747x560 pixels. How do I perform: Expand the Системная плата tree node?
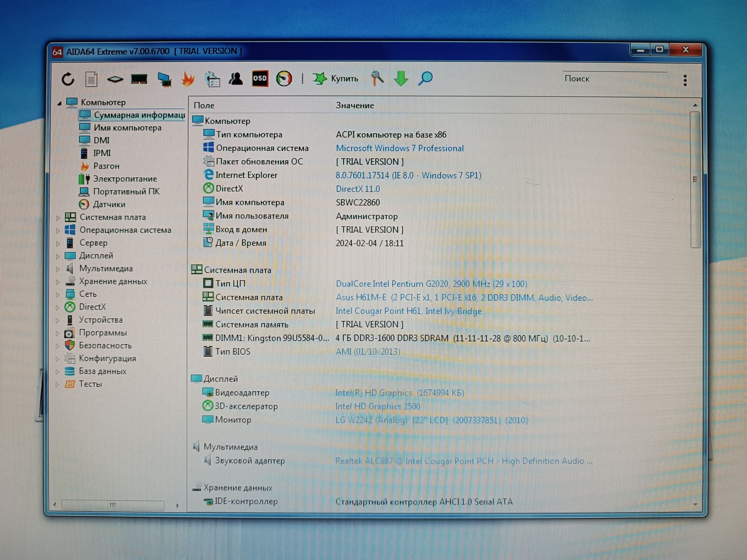click(58, 218)
